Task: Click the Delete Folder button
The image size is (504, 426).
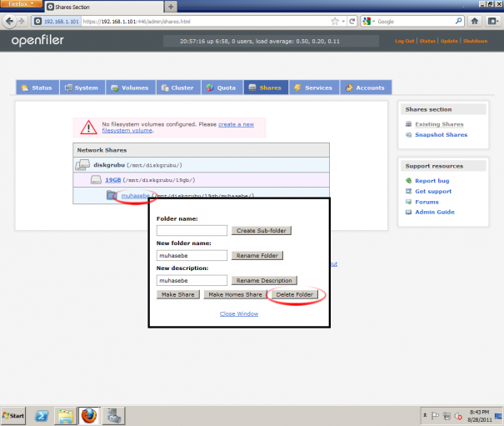Action: click(x=294, y=294)
